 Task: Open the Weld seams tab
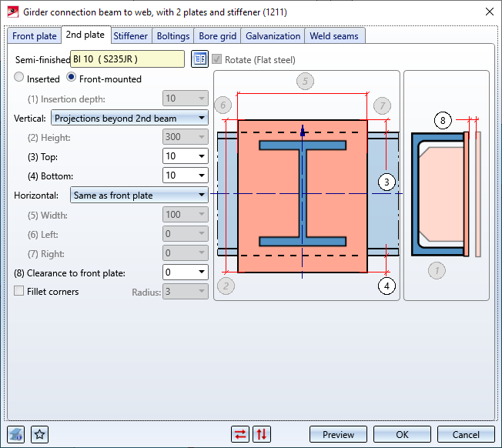(334, 36)
